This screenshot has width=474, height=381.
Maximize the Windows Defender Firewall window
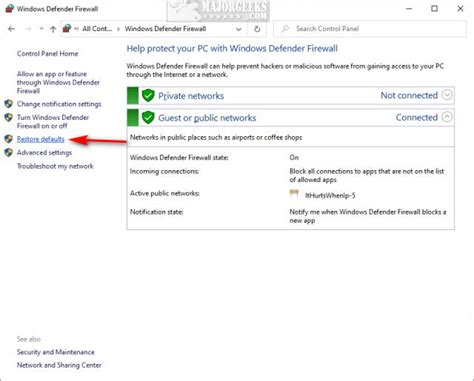434,9
